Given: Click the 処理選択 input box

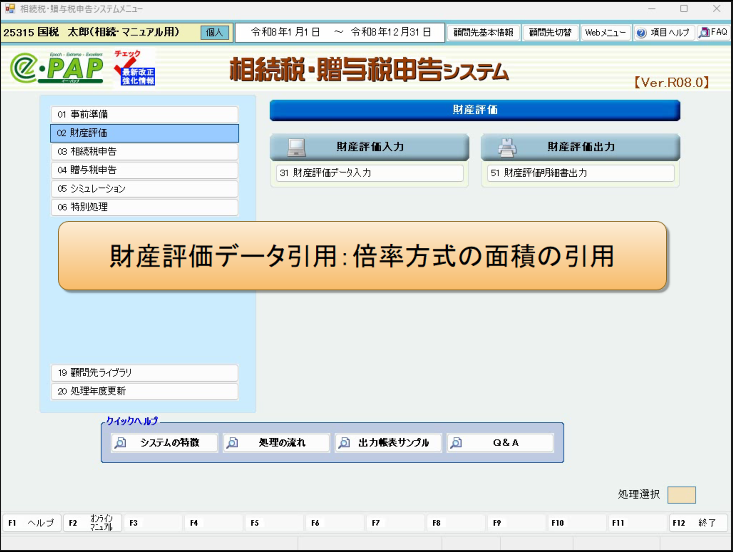Looking at the screenshot, I should [682, 495].
